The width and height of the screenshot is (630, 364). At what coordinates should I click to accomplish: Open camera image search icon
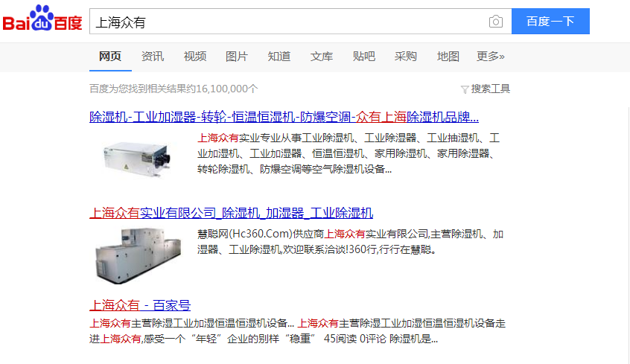click(496, 22)
